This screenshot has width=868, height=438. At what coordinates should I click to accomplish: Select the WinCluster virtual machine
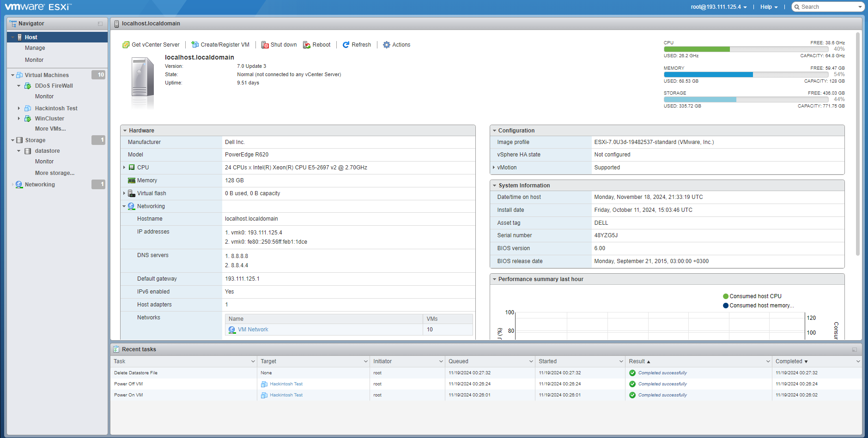tap(49, 119)
